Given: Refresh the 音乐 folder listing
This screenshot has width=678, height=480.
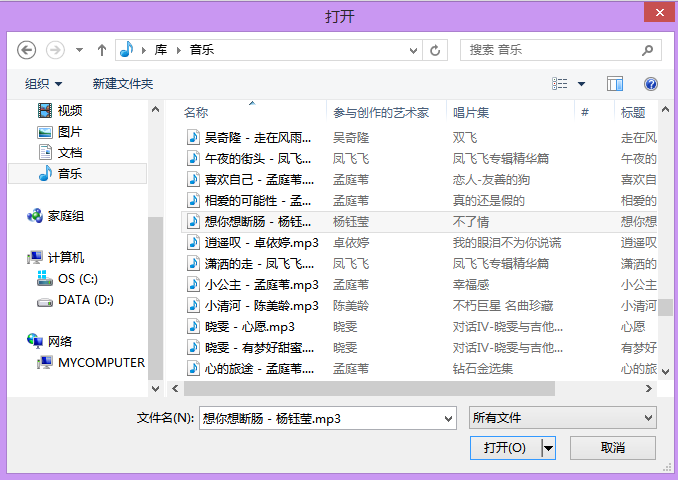Looking at the screenshot, I should click(x=435, y=51).
